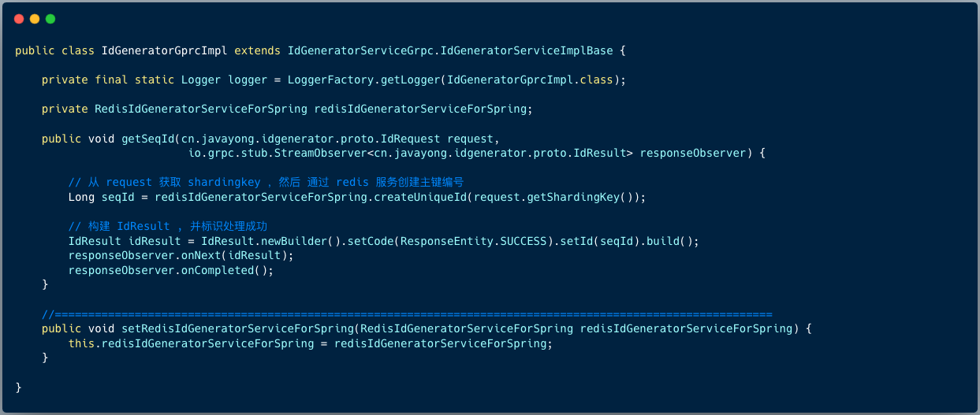Image resolution: width=980 pixels, height=415 pixels.
Task: Click the class name IdGeneratorGprcImpl in the class declaration
Action: click(x=165, y=50)
